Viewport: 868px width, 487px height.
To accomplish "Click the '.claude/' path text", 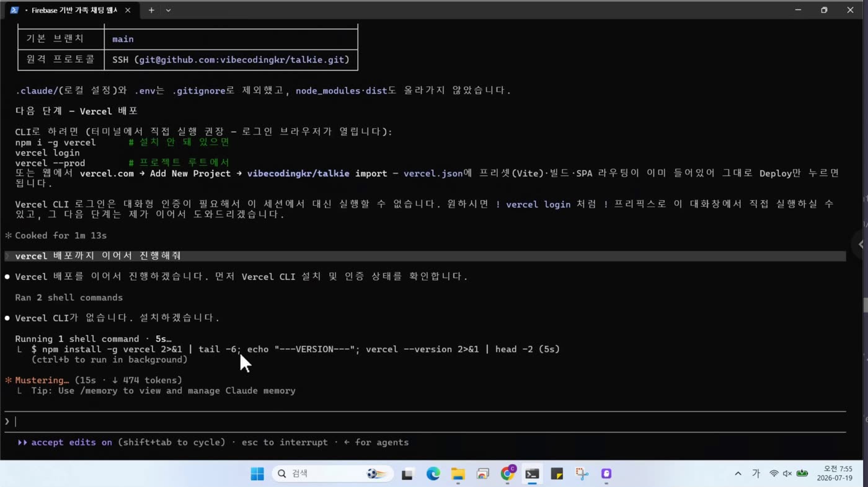I will (x=37, y=90).
